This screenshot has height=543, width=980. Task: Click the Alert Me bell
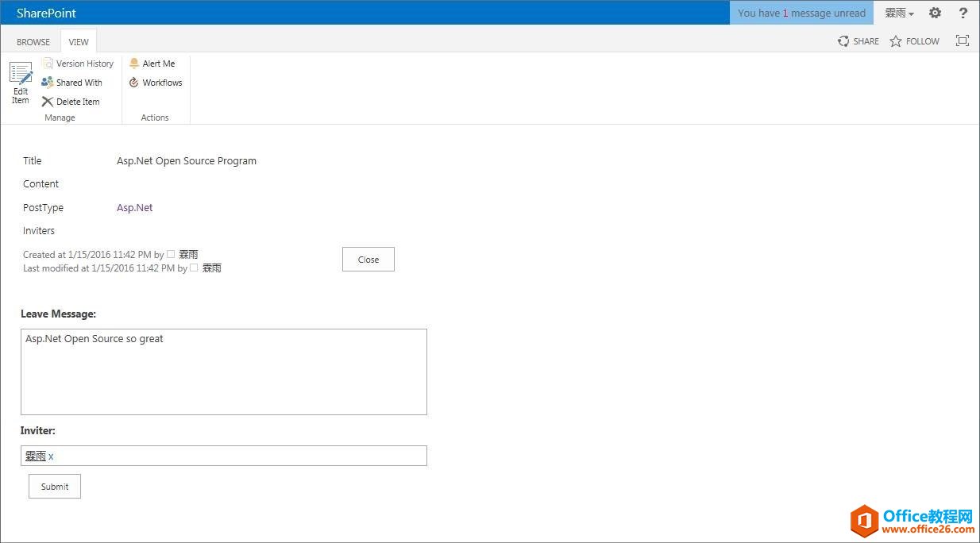(x=134, y=64)
